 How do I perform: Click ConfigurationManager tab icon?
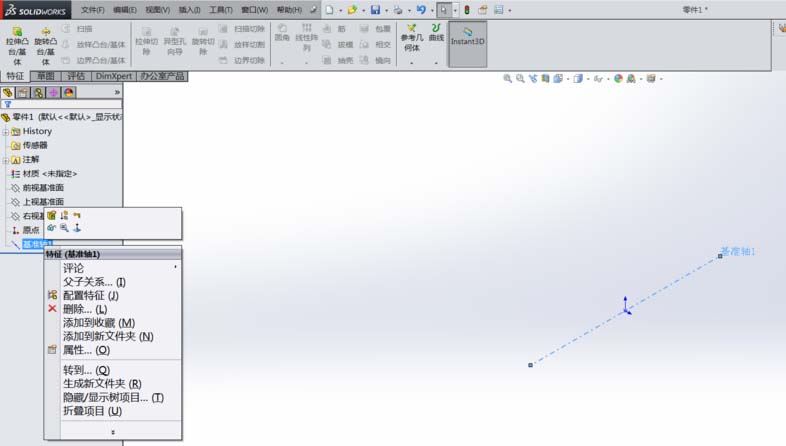(38, 92)
